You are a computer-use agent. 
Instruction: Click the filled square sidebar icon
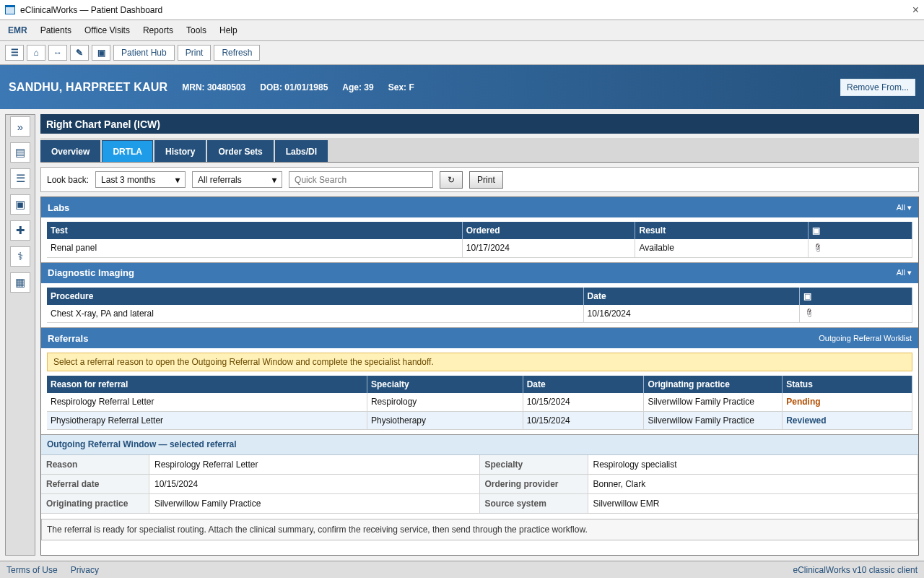coord(20,204)
